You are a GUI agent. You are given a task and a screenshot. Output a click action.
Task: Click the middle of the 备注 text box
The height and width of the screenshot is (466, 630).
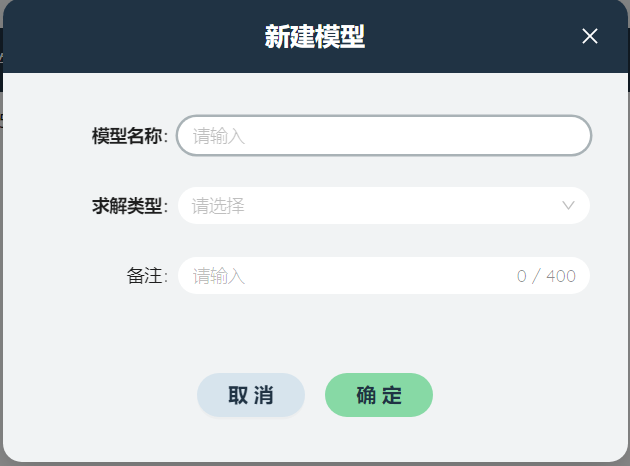pyautogui.click(x=384, y=275)
